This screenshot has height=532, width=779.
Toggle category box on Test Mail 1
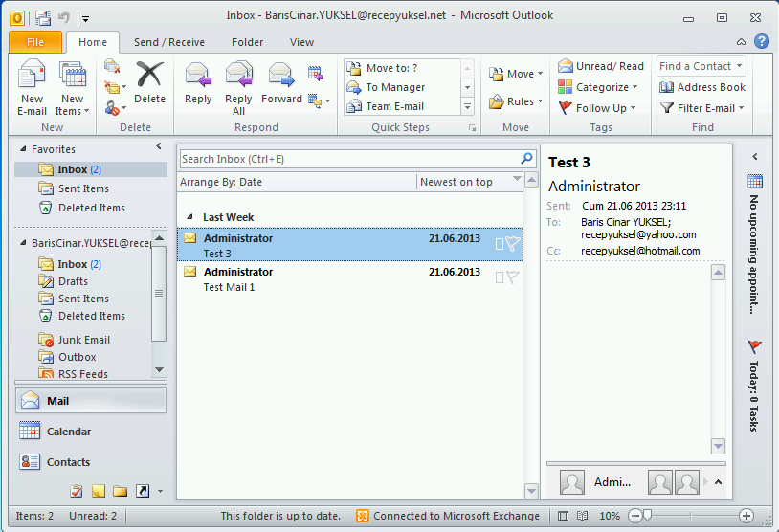coord(500,277)
